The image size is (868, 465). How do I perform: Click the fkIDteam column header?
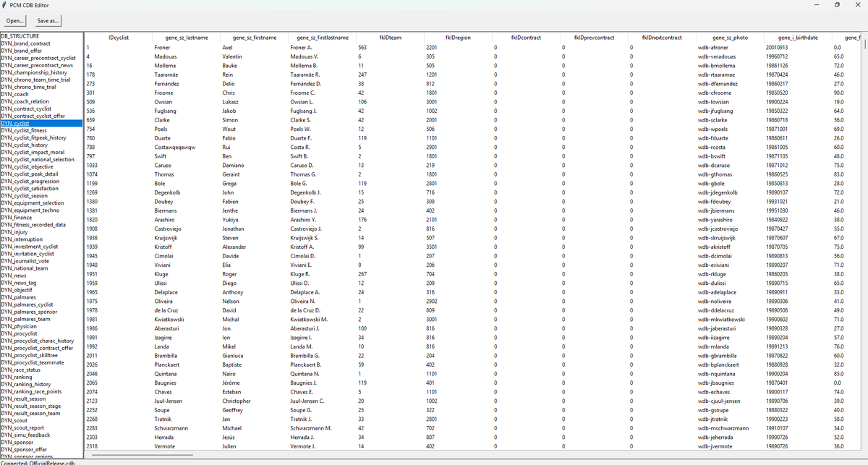click(390, 37)
